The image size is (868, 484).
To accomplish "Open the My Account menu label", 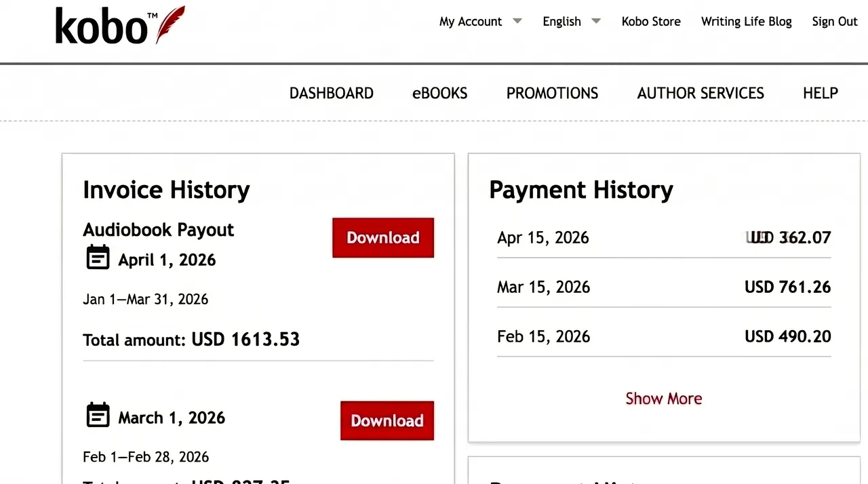I will point(471,22).
